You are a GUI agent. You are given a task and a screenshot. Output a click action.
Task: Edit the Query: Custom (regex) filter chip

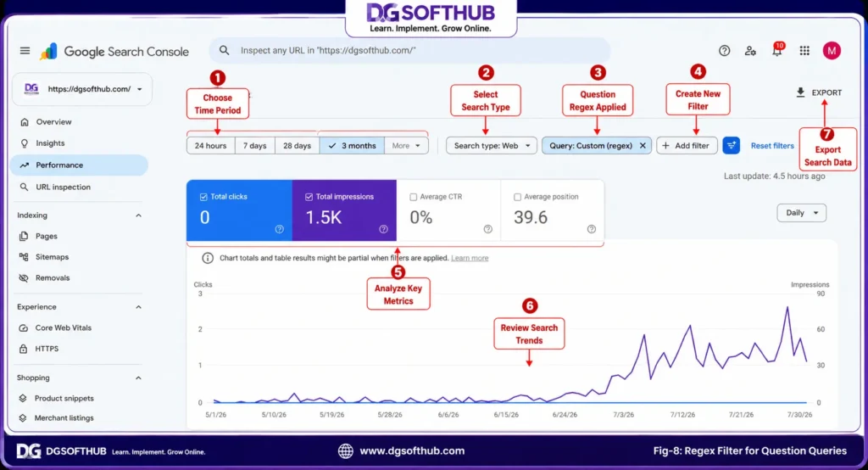click(x=591, y=146)
